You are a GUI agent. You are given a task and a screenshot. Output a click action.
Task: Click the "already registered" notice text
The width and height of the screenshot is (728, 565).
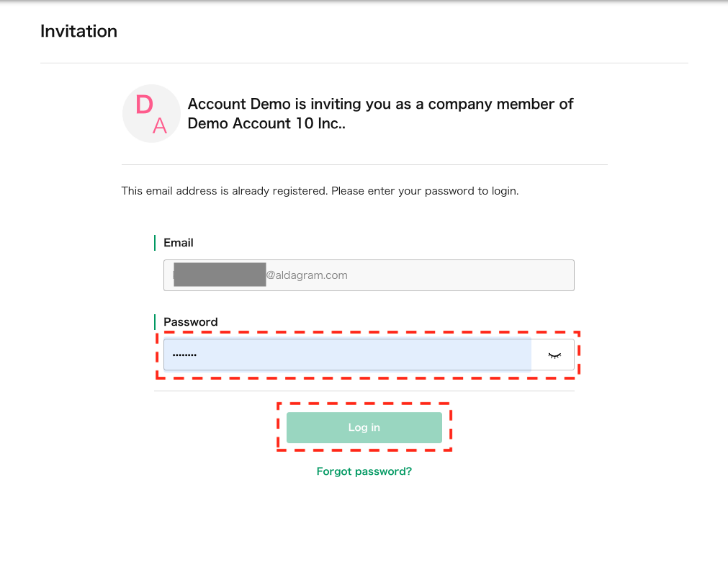pos(225,191)
